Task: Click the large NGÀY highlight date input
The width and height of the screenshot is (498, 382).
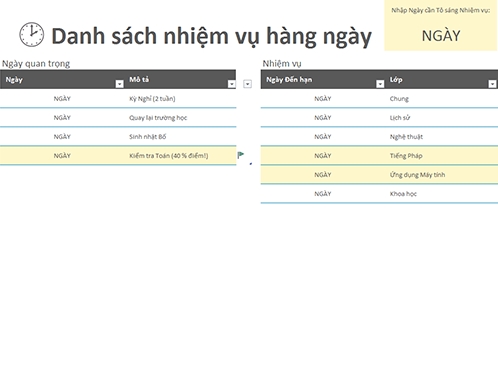Action: pyautogui.click(x=441, y=36)
